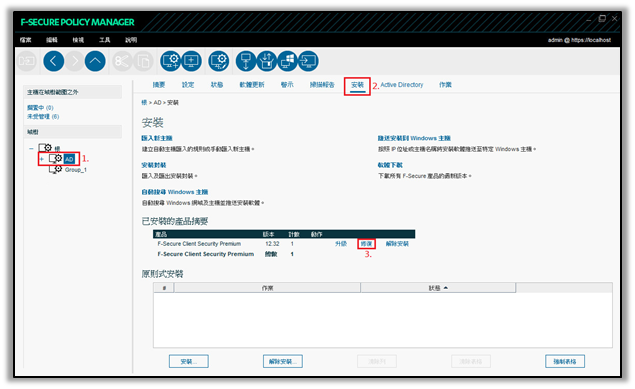Click the 安裝... button
This screenshot has width=635, height=389.
189,361
